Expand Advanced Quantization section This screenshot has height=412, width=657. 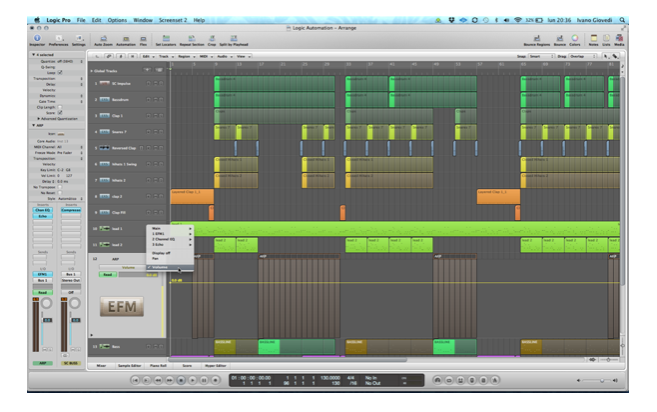pos(39,119)
